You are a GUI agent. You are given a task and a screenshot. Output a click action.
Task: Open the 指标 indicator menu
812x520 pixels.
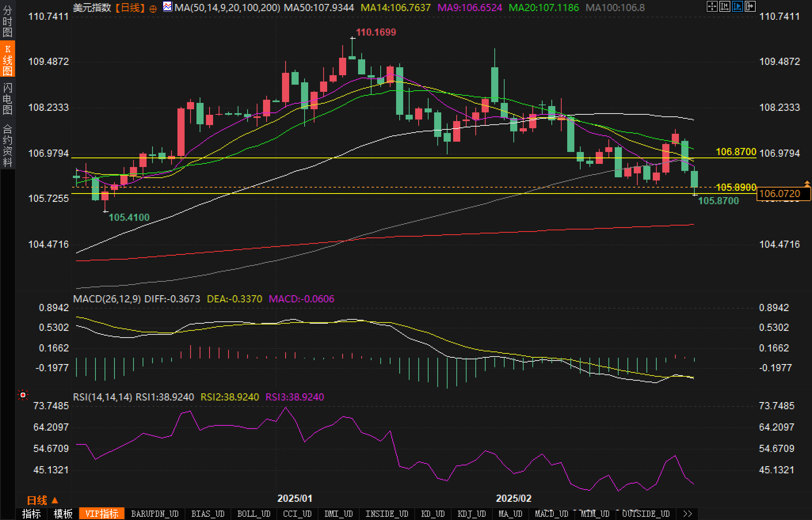pos(32,514)
